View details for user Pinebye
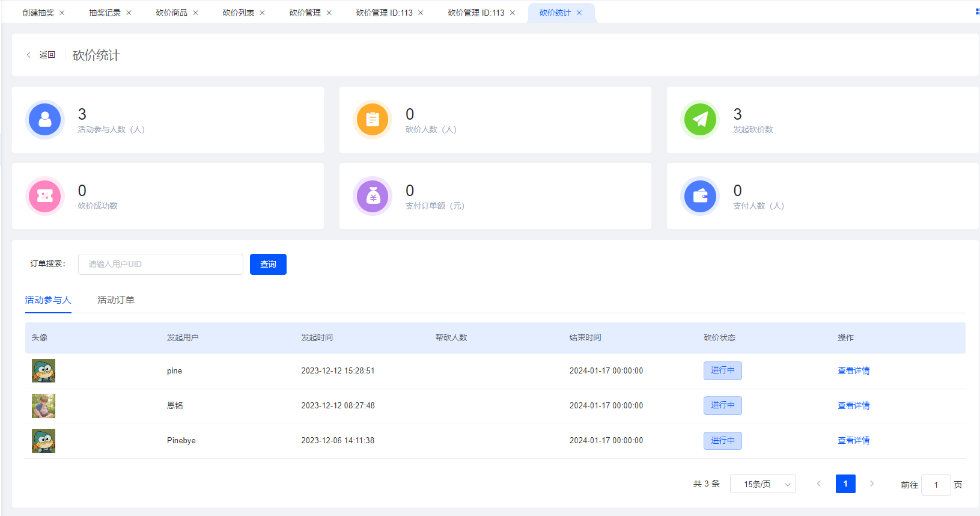980x516 pixels. point(854,440)
